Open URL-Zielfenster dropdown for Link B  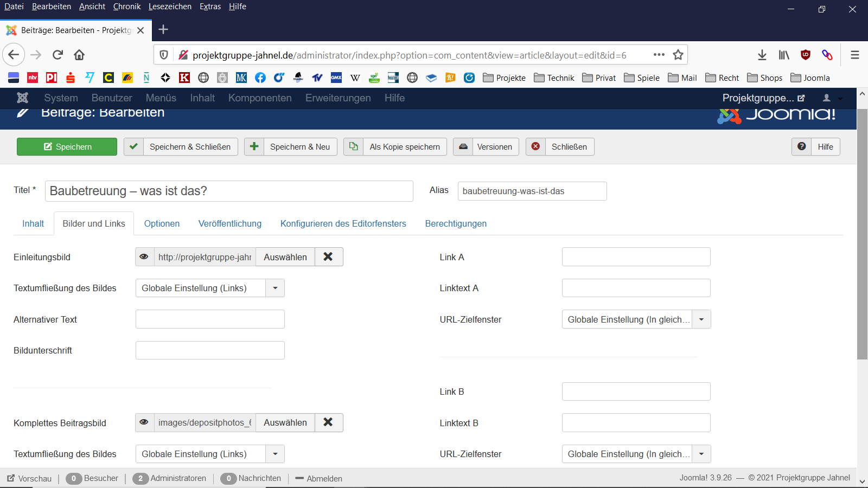tap(701, 454)
